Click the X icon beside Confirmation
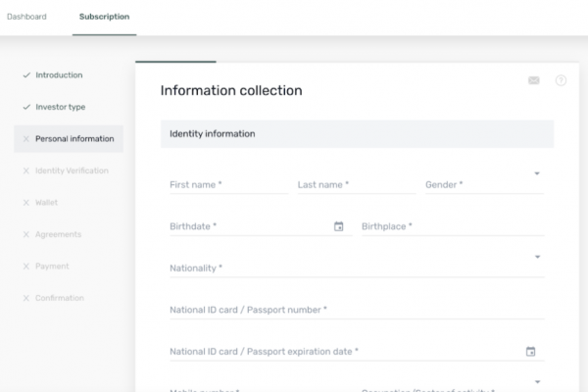Image resolution: width=588 pixels, height=392 pixels. [25, 298]
